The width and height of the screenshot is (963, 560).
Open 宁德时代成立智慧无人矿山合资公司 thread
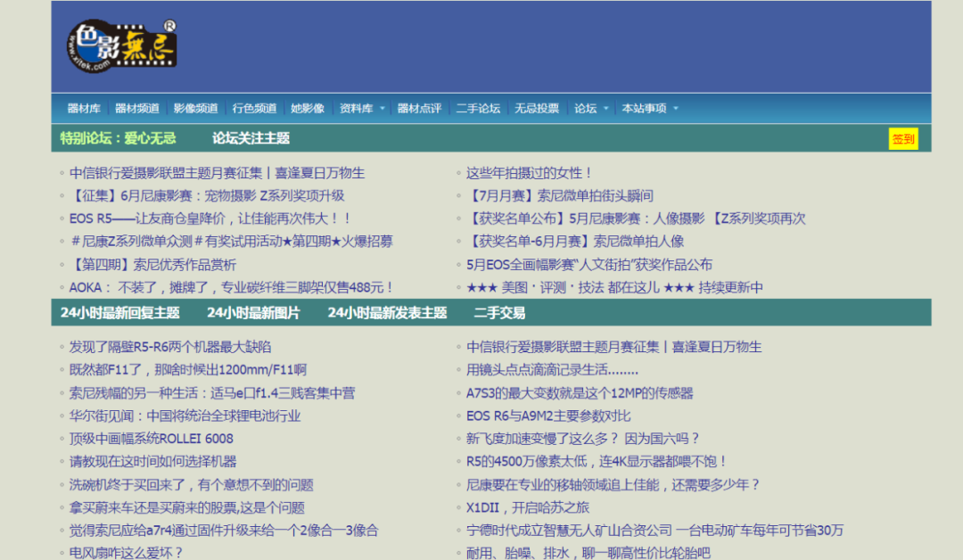(x=654, y=530)
